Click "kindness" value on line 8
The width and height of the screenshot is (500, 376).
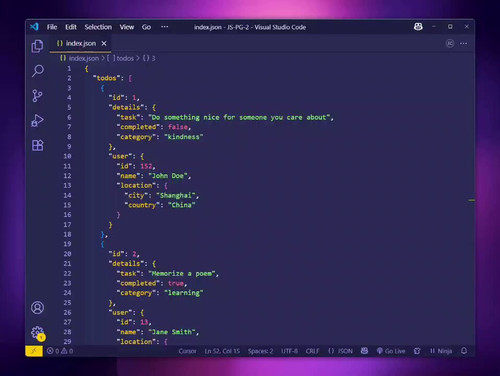point(184,137)
